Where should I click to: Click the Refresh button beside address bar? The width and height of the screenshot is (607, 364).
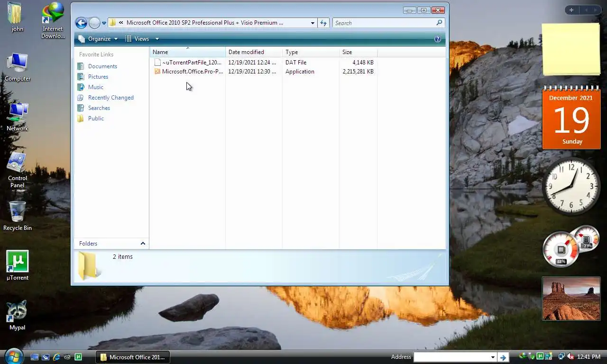[x=323, y=23]
